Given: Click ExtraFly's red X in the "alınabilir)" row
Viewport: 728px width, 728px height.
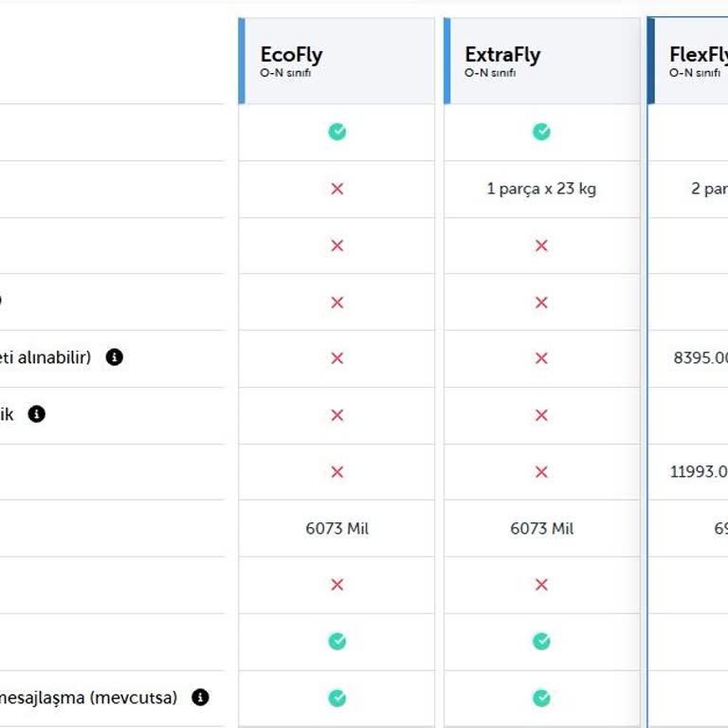Looking at the screenshot, I should 541,358.
